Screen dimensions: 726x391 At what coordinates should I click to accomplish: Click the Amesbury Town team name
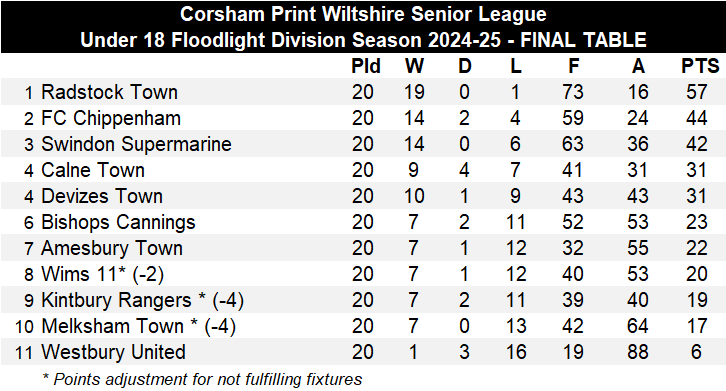coord(112,248)
